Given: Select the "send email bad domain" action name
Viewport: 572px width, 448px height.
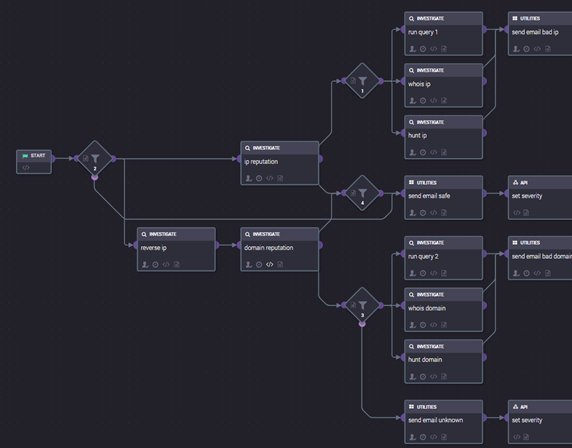Looking at the screenshot, I should tap(541, 256).
